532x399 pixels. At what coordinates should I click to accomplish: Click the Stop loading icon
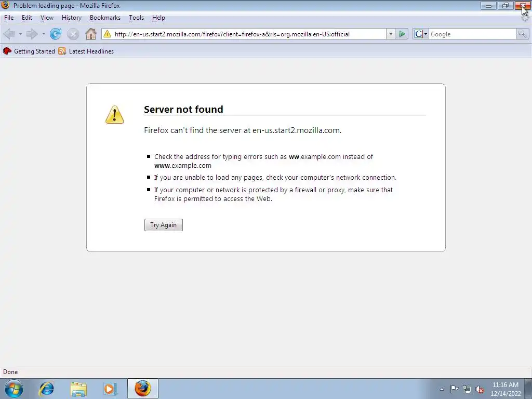click(73, 34)
